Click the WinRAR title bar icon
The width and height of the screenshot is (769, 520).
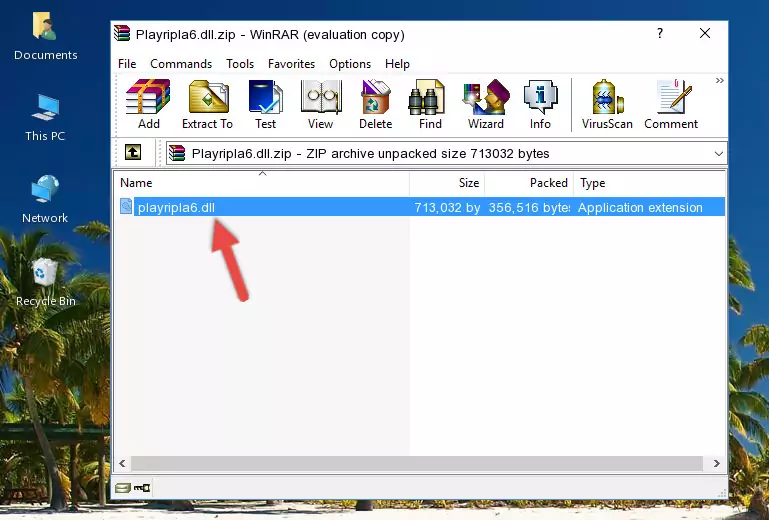pyautogui.click(x=122, y=34)
